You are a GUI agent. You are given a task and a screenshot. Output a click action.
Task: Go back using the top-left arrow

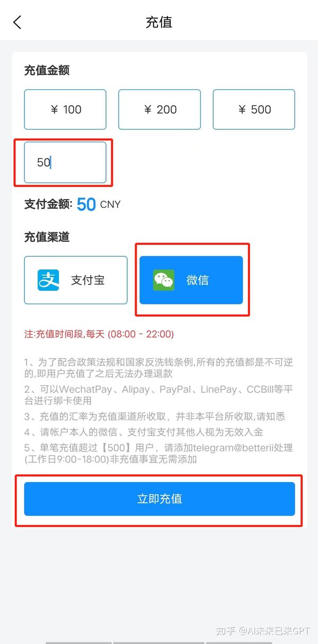(x=17, y=22)
